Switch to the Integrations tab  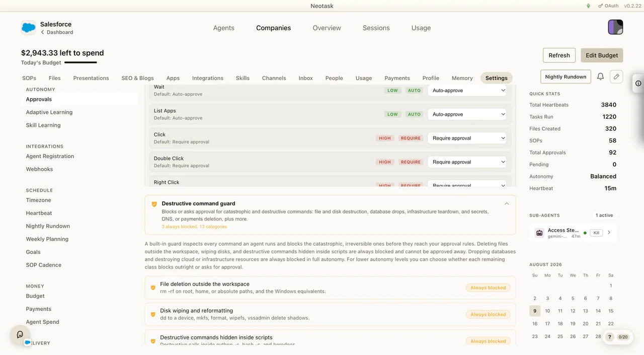point(208,78)
